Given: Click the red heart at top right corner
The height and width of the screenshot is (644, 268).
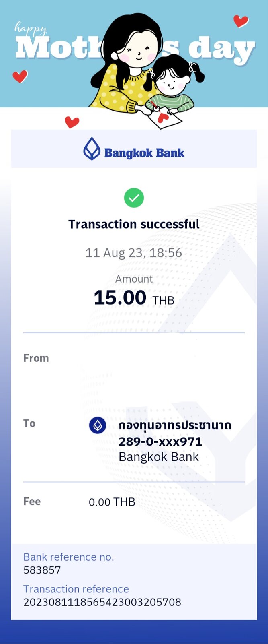Looking at the screenshot, I should [241, 21].
